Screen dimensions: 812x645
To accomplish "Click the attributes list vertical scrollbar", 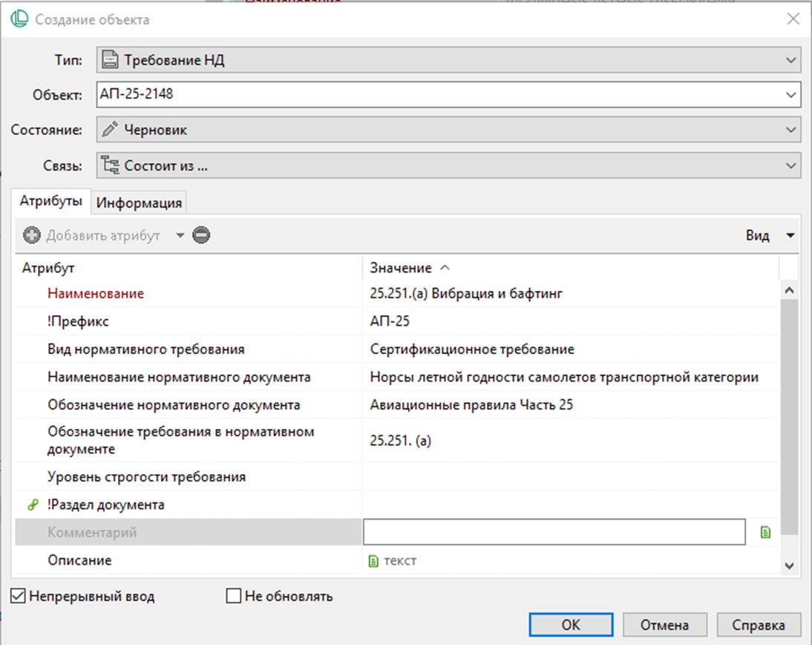I will click(789, 416).
